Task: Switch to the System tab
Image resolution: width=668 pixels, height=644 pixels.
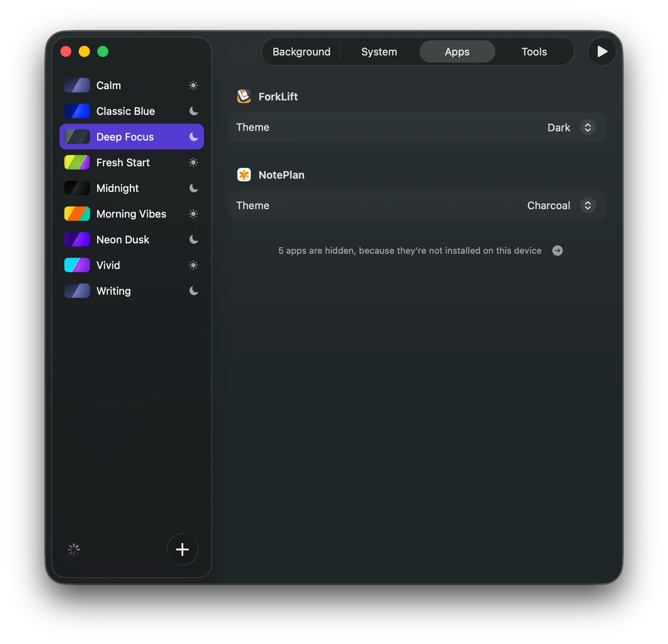Action: point(379,51)
